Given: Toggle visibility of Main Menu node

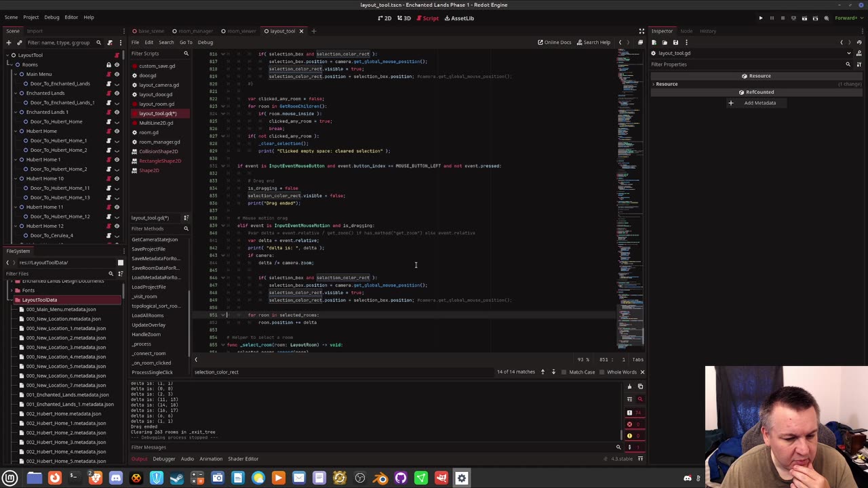Looking at the screenshot, I should click(x=117, y=74).
